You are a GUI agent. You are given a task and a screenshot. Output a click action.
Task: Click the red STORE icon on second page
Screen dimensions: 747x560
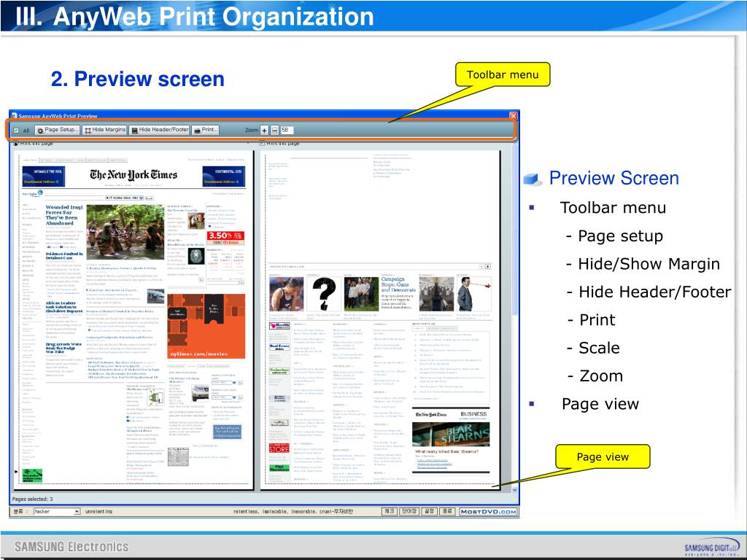pos(279,448)
